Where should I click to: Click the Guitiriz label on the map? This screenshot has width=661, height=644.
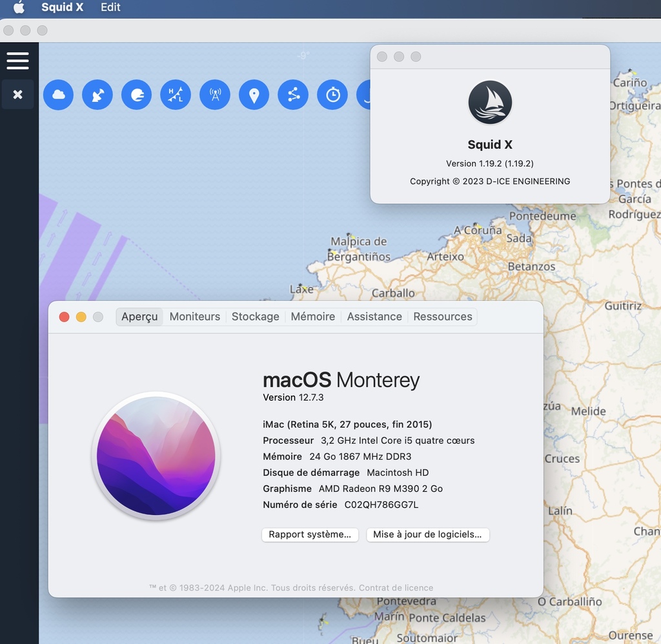pyautogui.click(x=623, y=306)
